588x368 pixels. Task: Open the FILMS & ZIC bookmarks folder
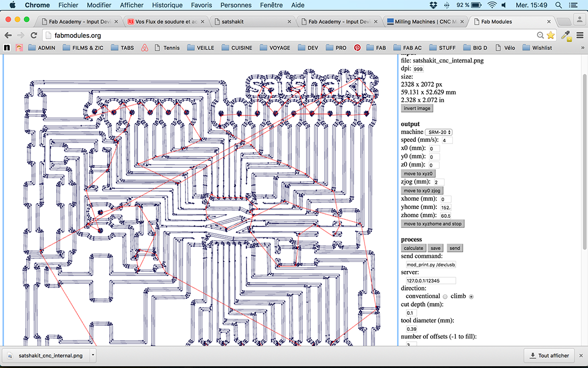[83, 47]
